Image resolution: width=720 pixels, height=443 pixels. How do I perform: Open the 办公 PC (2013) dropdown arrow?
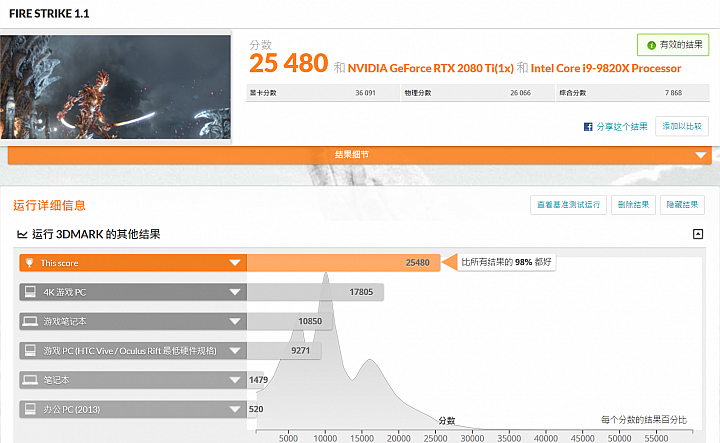(235, 409)
